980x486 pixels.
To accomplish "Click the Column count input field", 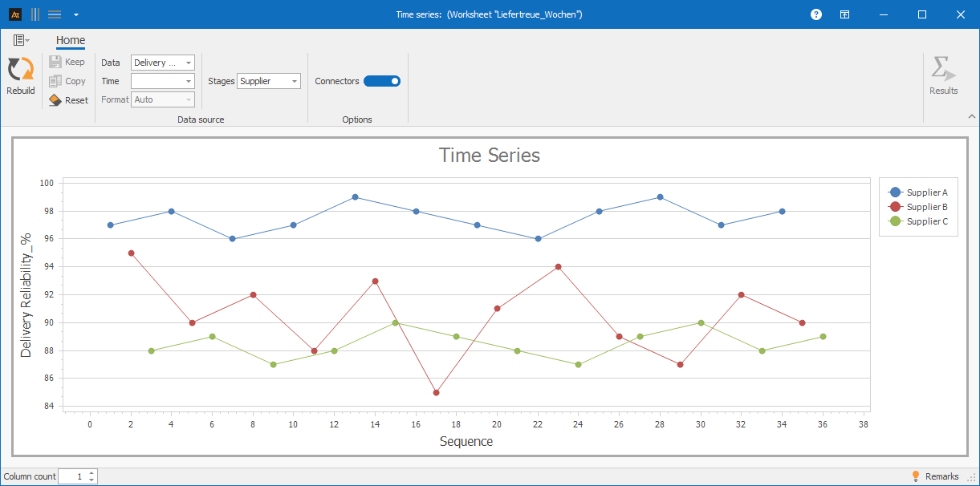I will 72,476.
